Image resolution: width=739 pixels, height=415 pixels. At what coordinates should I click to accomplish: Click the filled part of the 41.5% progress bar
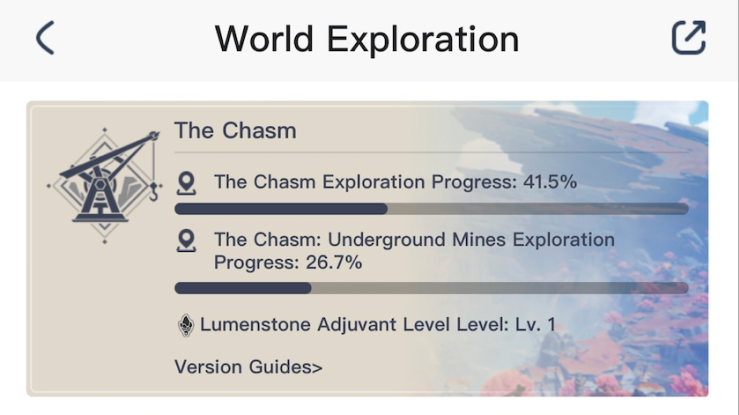pyautogui.click(x=281, y=209)
